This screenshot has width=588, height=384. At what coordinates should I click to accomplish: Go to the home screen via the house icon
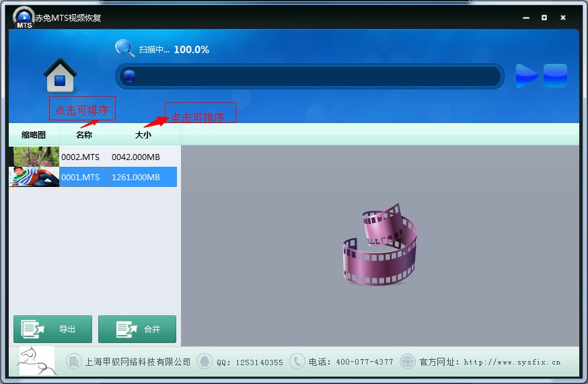60,75
